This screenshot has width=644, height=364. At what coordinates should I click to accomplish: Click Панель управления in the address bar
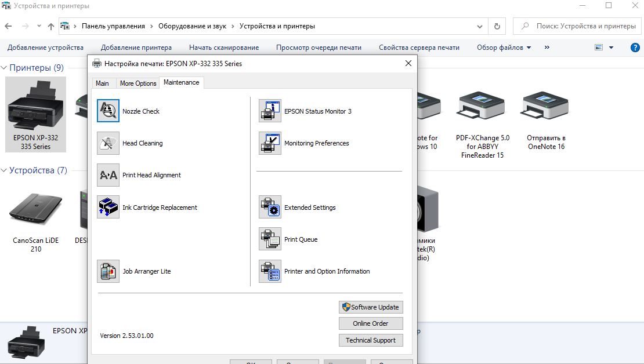[x=113, y=26]
